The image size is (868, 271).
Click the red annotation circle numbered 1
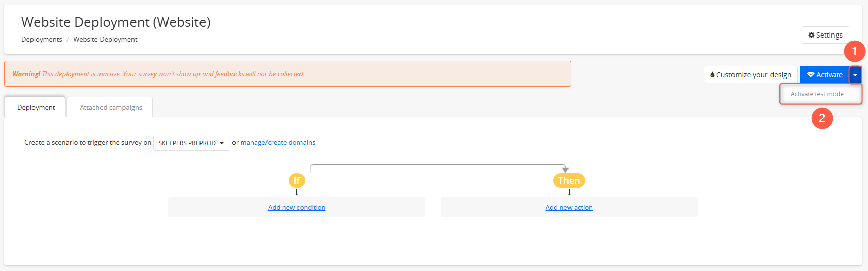855,51
